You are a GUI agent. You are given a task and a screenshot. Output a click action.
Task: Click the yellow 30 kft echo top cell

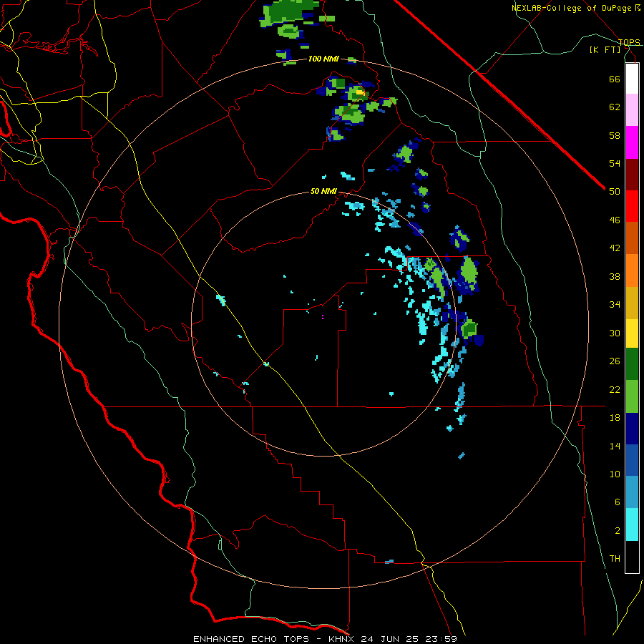[360, 92]
